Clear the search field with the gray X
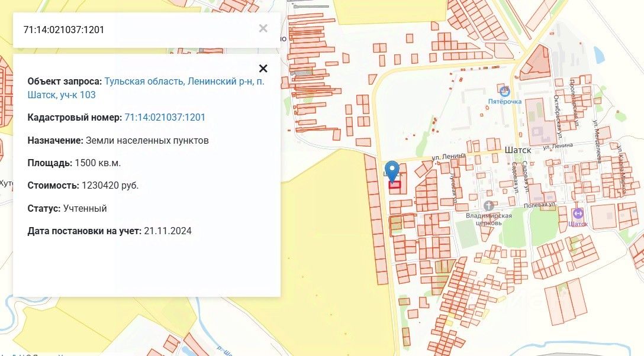The height and width of the screenshot is (356, 644). (263, 28)
